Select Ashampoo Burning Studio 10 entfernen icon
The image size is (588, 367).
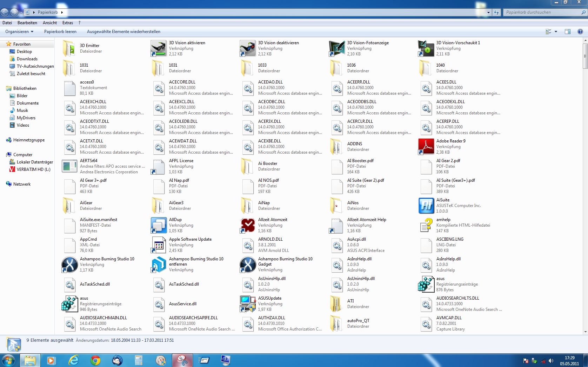(x=159, y=265)
